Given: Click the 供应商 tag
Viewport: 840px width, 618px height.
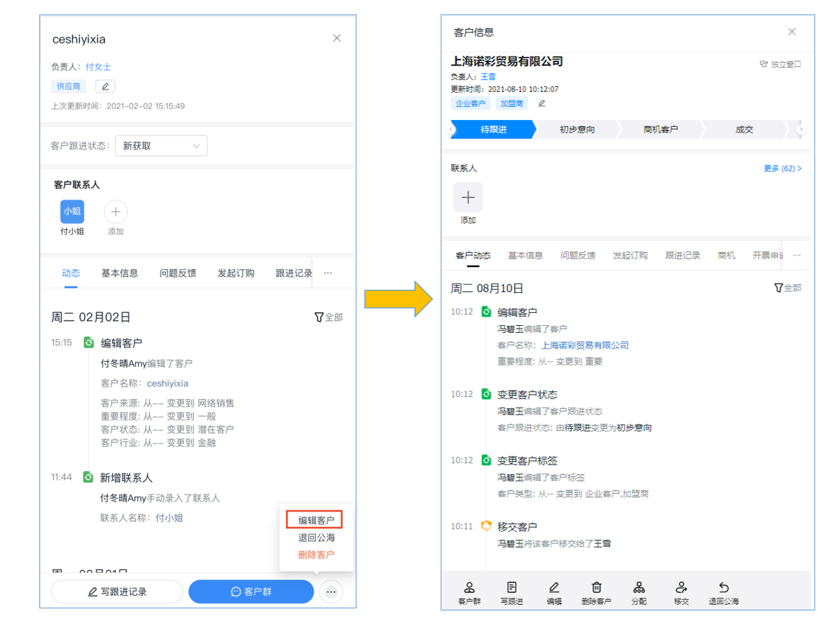Looking at the screenshot, I should (x=68, y=86).
